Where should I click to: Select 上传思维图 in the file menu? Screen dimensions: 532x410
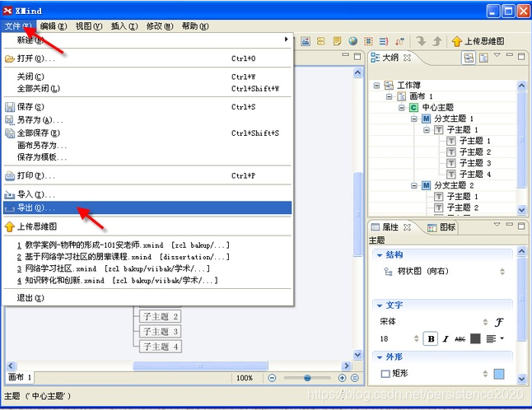pos(147,226)
